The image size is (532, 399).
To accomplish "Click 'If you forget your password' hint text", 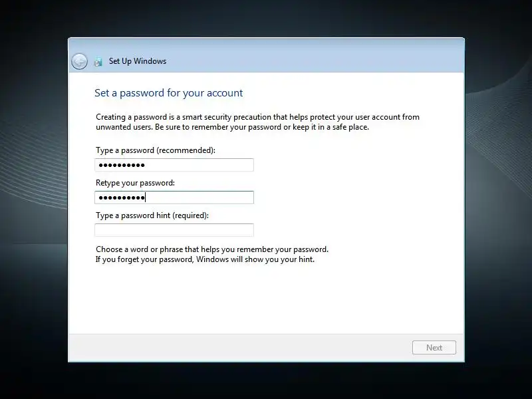I will point(205,259).
